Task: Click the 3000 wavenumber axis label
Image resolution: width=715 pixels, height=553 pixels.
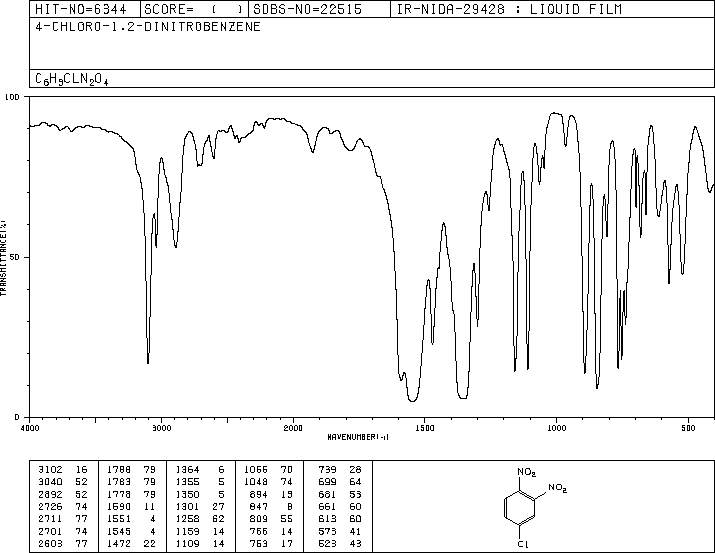Action: pyautogui.click(x=161, y=428)
